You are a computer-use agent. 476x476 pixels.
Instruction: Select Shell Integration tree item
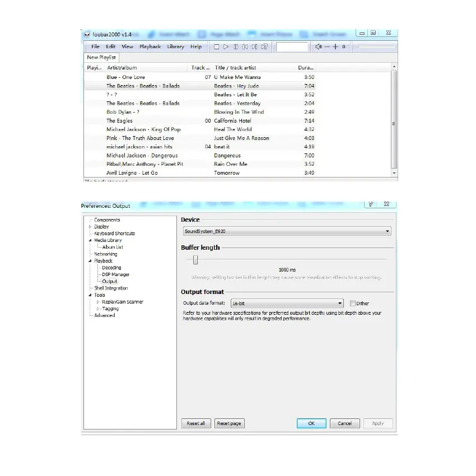click(111, 288)
